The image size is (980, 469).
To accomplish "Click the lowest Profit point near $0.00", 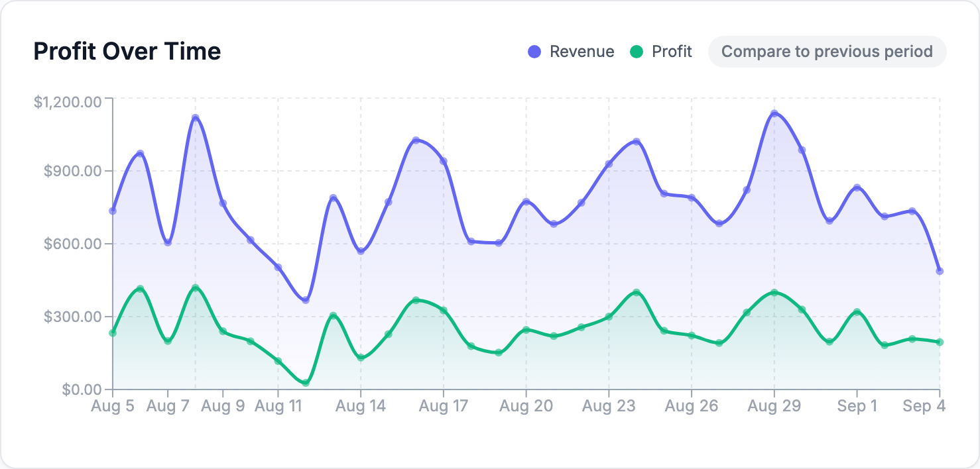I will click(306, 383).
